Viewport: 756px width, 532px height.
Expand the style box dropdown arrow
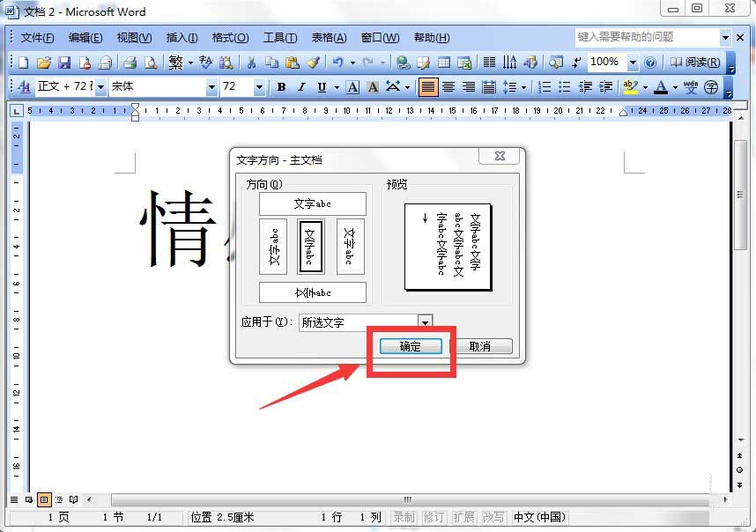coord(100,86)
